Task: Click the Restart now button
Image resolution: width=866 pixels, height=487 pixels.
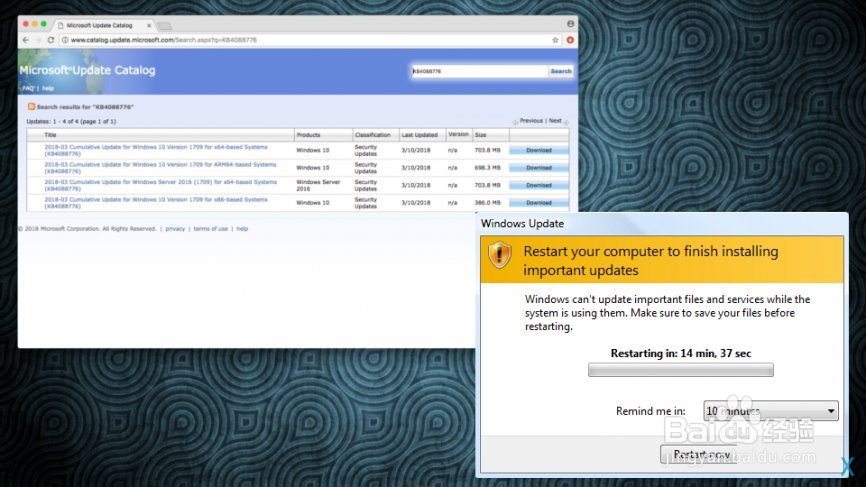Action: click(701, 454)
